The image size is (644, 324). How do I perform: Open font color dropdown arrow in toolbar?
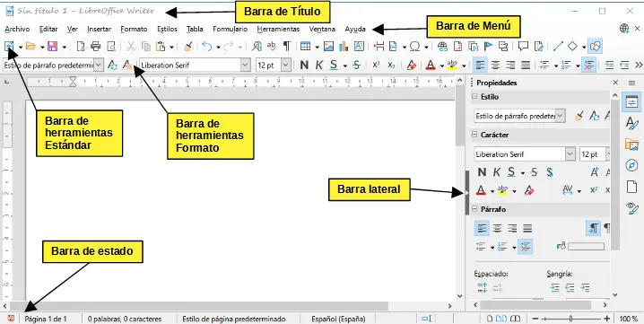point(442,66)
